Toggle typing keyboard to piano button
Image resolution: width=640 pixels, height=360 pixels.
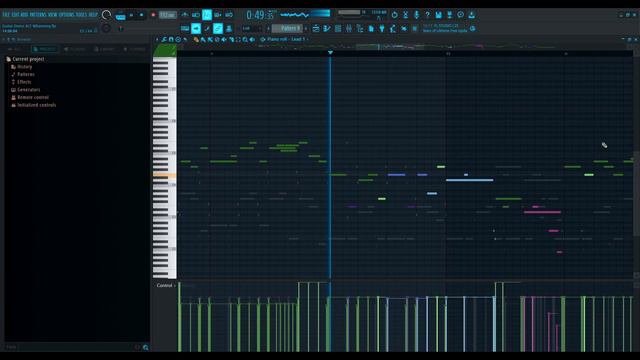click(184, 28)
